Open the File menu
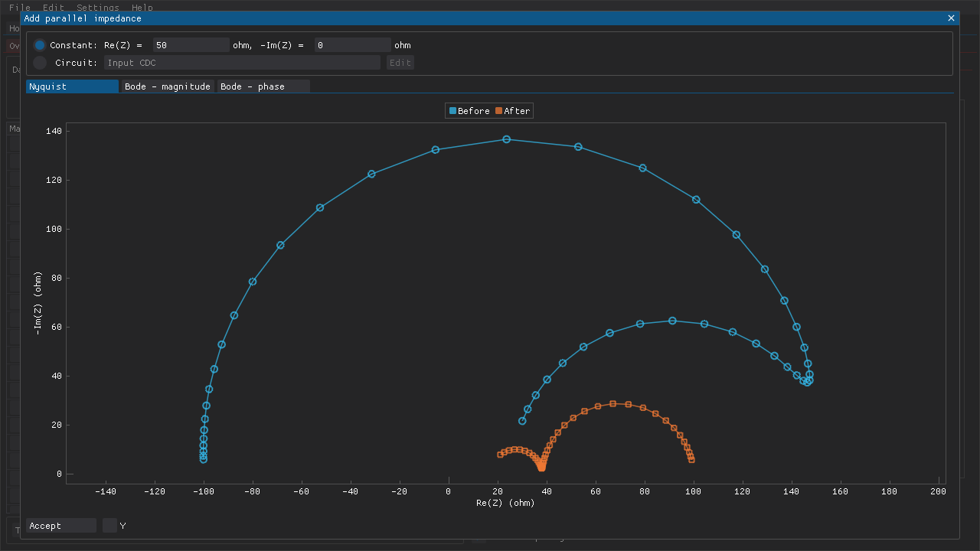Image resolution: width=980 pixels, height=551 pixels. point(20,7)
